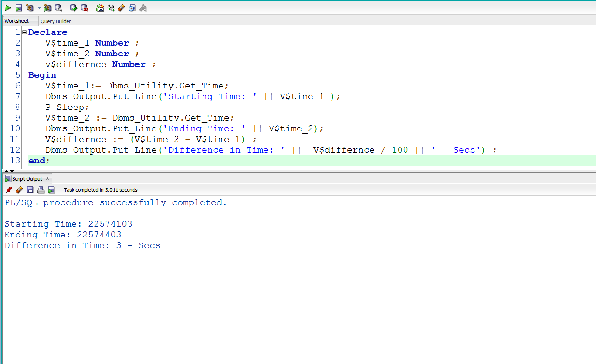The width and height of the screenshot is (596, 364).
Task: Commit changes with the database checkmark icon
Action: (x=74, y=8)
